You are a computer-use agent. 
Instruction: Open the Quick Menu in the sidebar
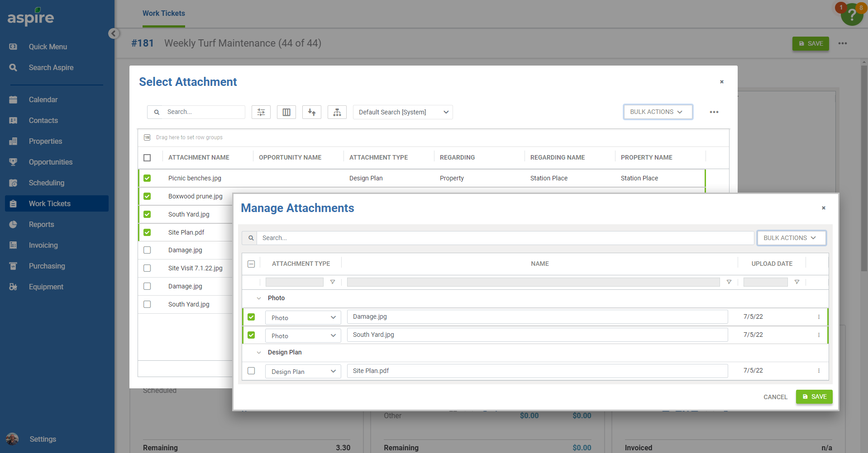point(48,47)
